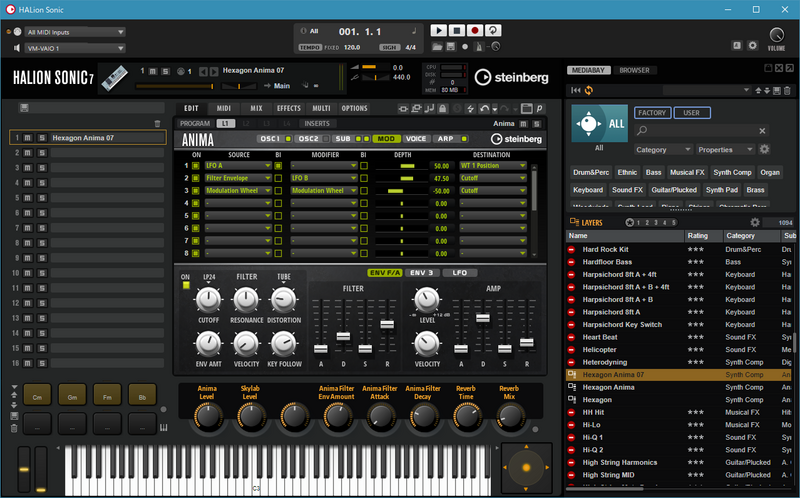Click the orange refresh icon in MediaBay

coord(589,90)
